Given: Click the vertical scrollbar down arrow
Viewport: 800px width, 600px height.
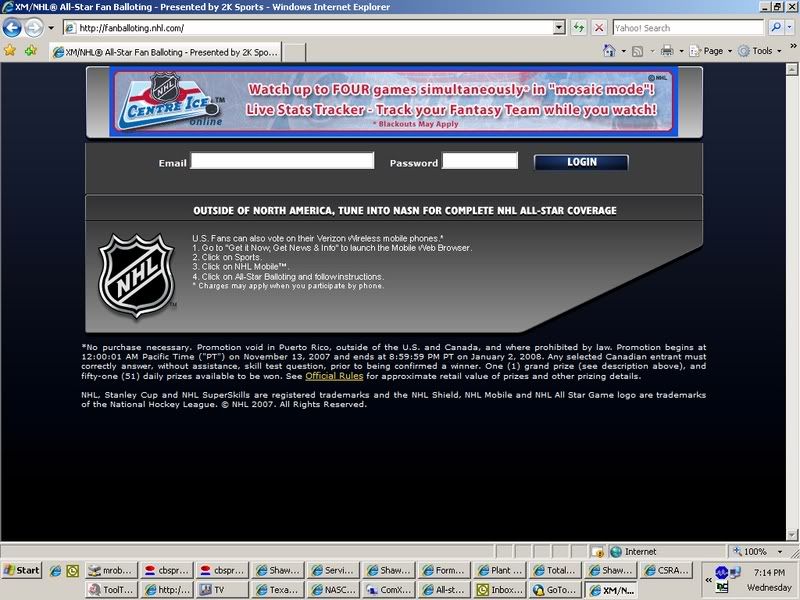Looking at the screenshot, I should [x=792, y=535].
